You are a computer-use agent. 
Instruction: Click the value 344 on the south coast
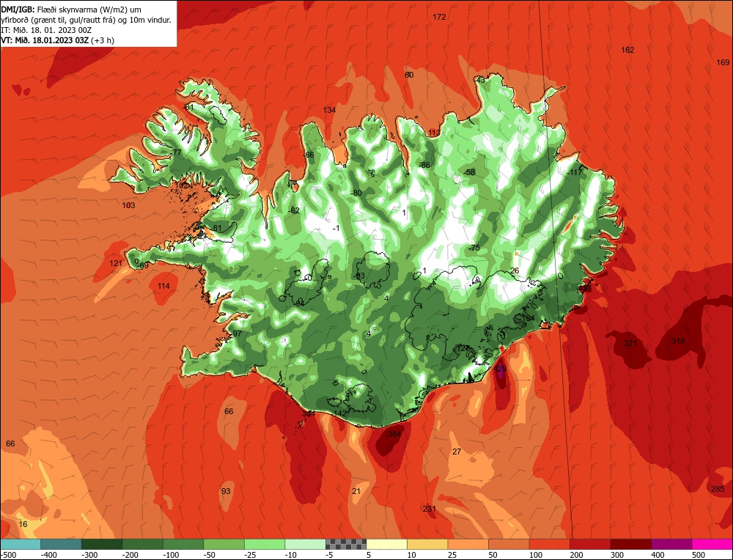308,413
